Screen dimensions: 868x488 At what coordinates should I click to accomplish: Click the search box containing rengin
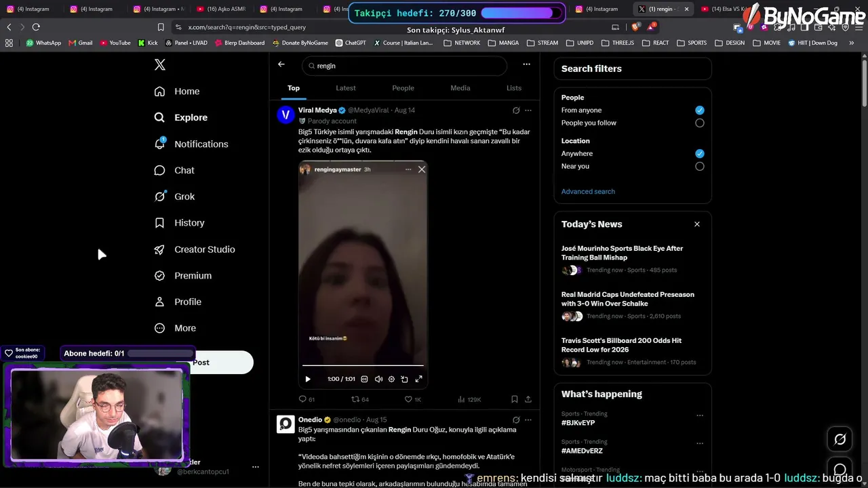click(x=405, y=66)
